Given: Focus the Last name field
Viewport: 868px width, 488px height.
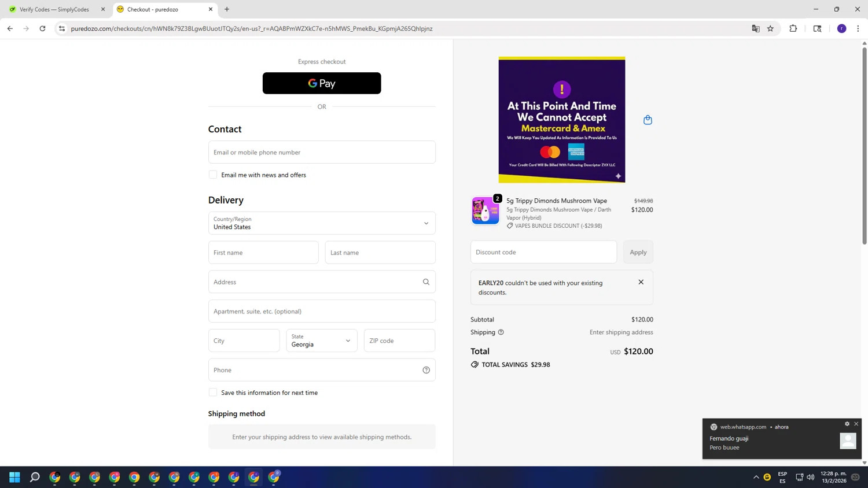Looking at the screenshot, I should pyautogui.click(x=380, y=253).
